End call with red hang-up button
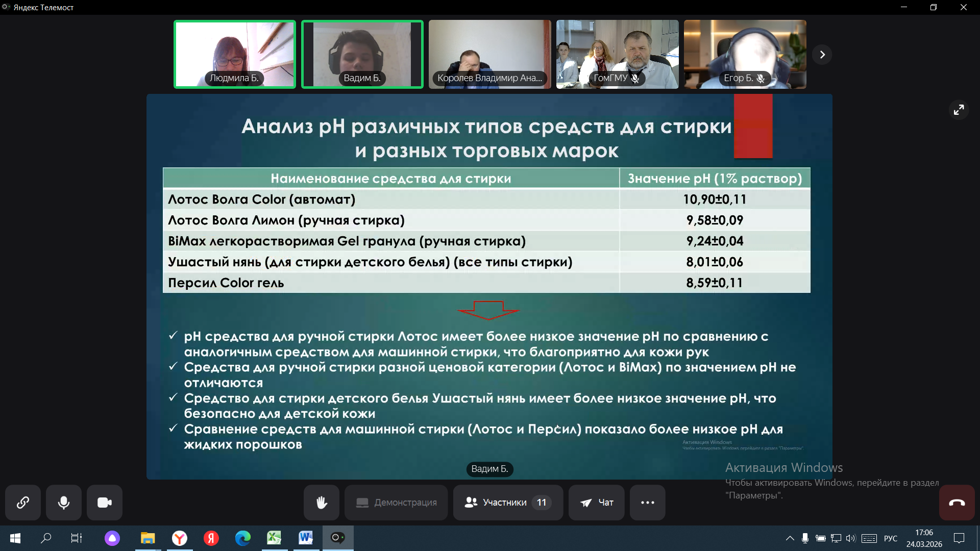 [x=957, y=503]
